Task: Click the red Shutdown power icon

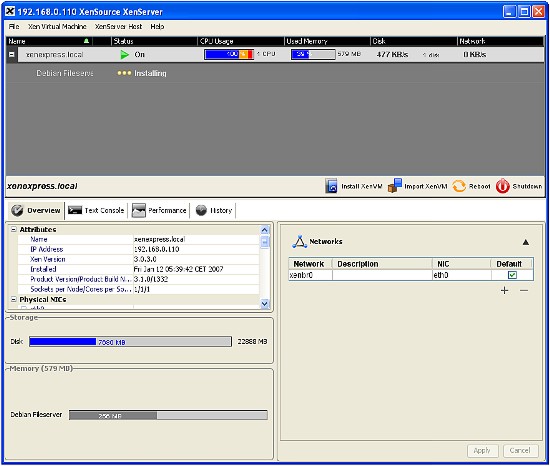Action: tap(502, 186)
